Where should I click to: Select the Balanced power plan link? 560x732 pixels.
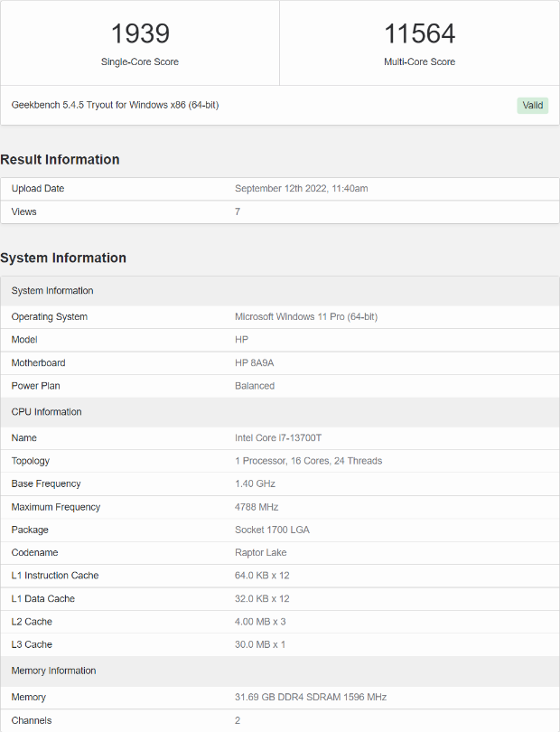[x=254, y=386]
